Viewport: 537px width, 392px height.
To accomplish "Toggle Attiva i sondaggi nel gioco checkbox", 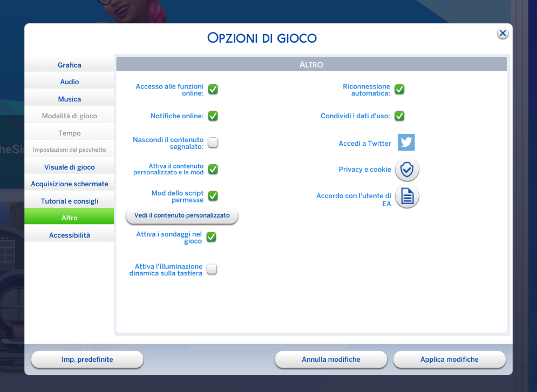I will (212, 237).
